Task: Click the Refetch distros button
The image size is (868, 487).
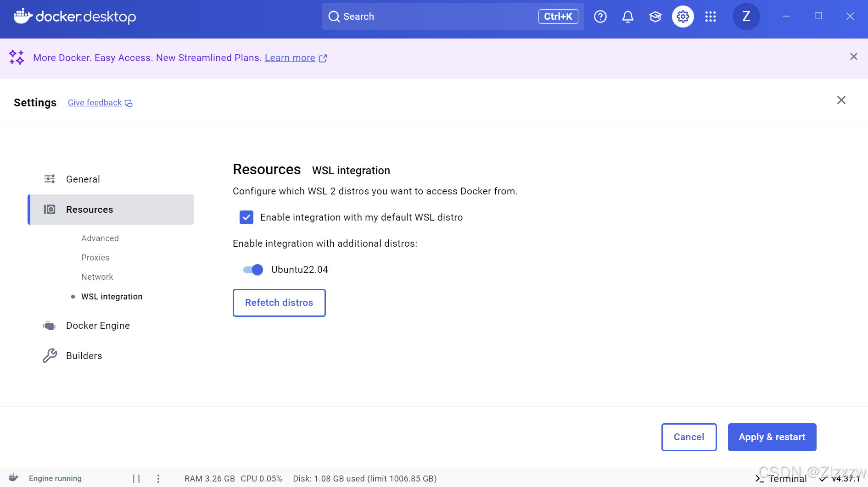Action: (x=279, y=303)
